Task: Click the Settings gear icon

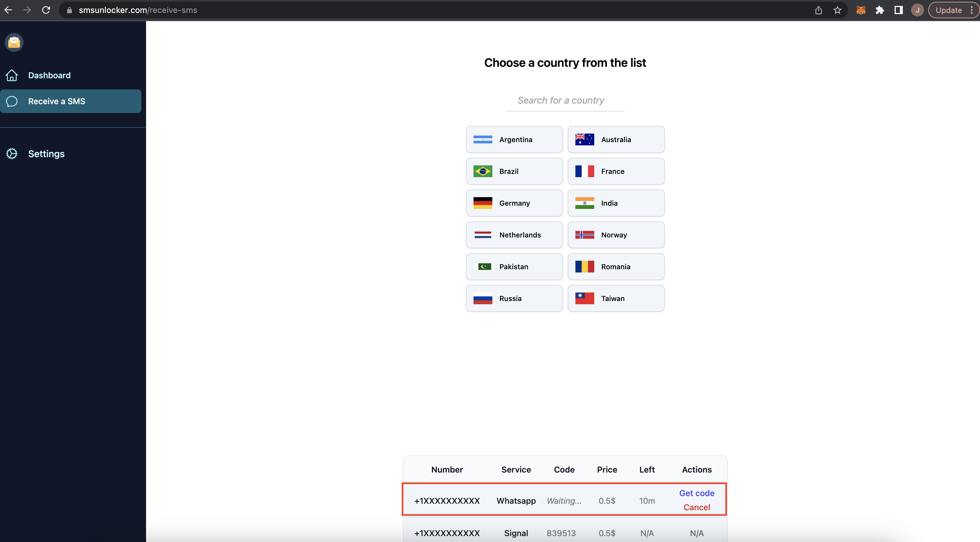Action: [12, 154]
